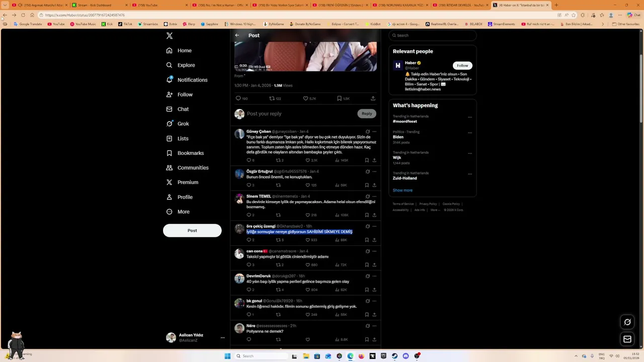
Task: Click the browser address bar
Action: [x=297, y=15]
